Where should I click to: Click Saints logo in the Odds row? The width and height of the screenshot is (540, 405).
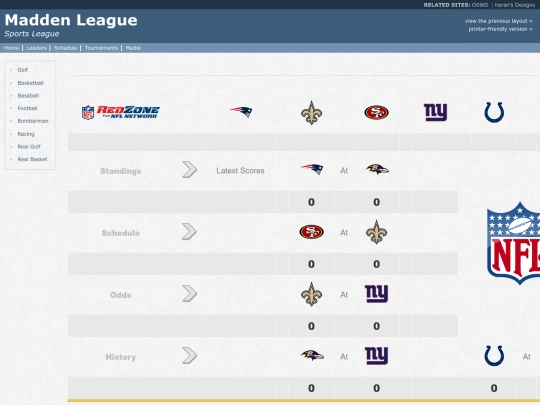pos(311,294)
